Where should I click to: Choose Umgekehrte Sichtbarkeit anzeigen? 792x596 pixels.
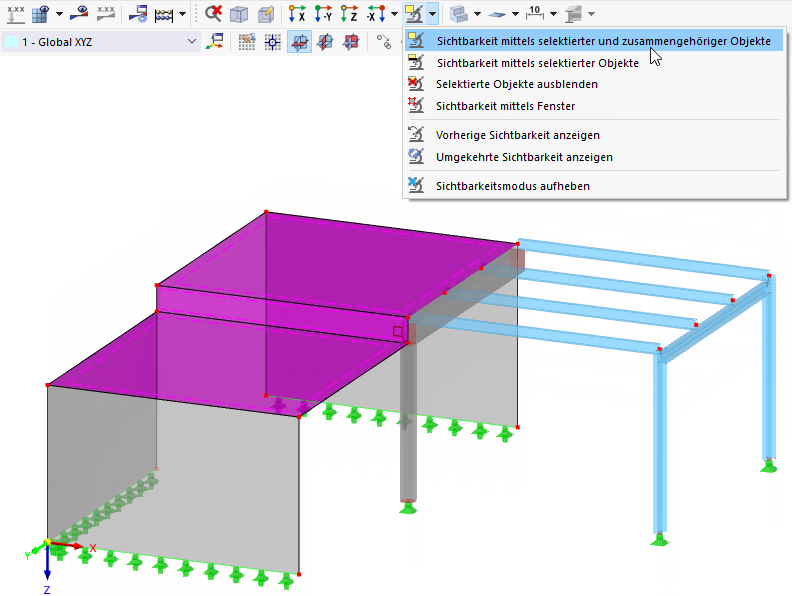(594, 157)
